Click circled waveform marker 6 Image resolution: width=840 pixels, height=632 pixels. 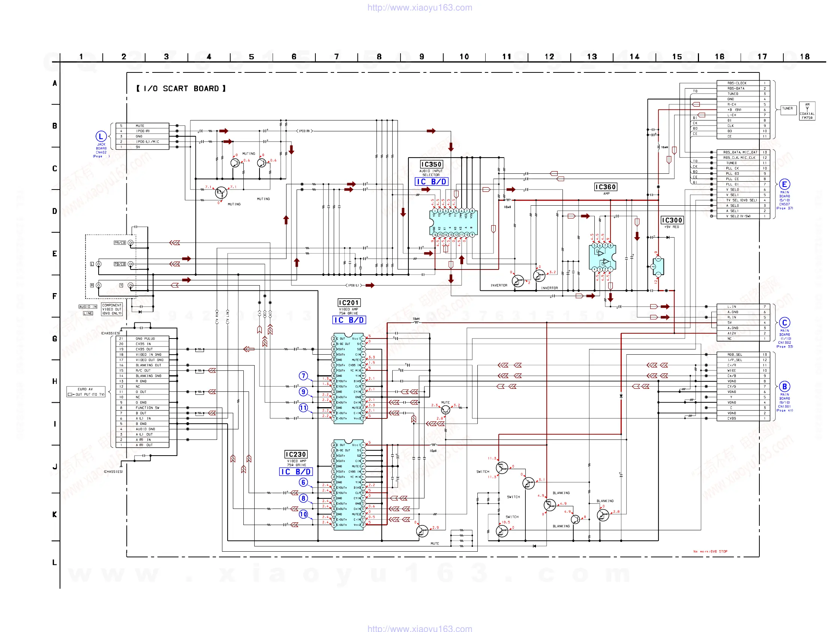[x=303, y=482]
